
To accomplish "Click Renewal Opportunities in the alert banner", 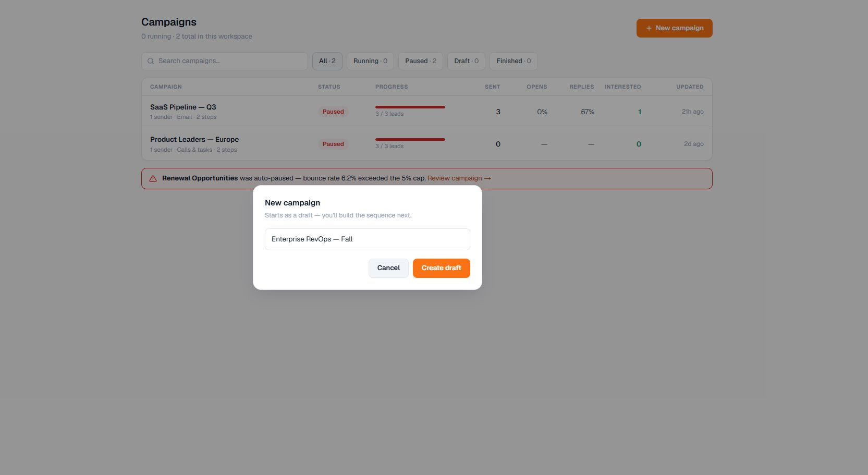I will tap(200, 178).
